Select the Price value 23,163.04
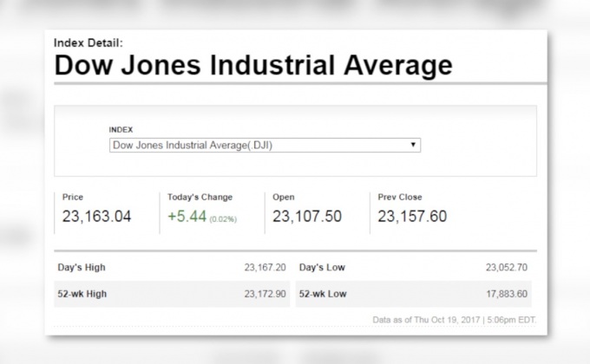Image resolution: width=590 pixels, height=364 pixels. pos(96,217)
